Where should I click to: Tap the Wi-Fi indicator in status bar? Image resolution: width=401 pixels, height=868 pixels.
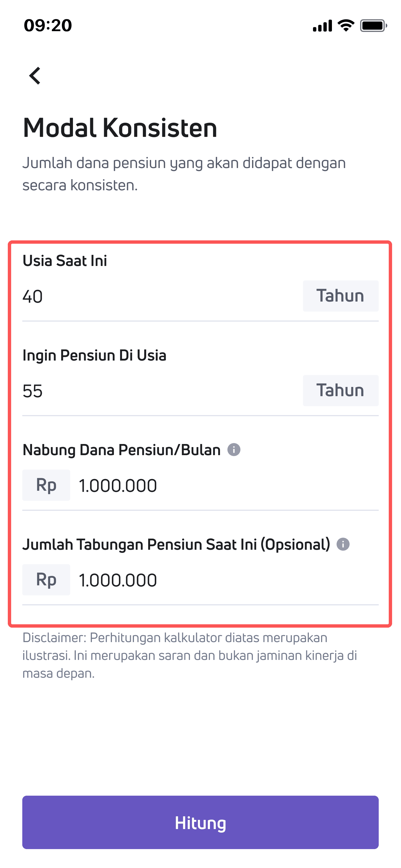[345, 25]
